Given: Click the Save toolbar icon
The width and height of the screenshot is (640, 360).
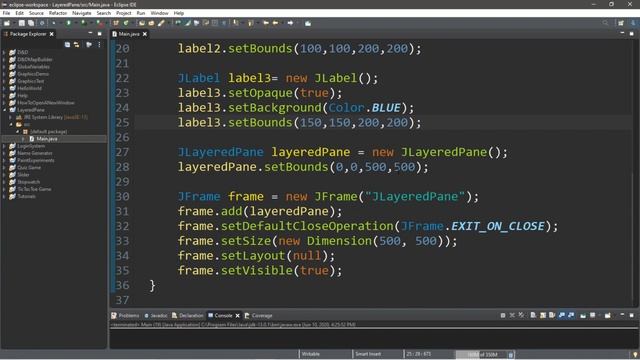Looking at the screenshot, I should pyautogui.click(x=22, y=23).
